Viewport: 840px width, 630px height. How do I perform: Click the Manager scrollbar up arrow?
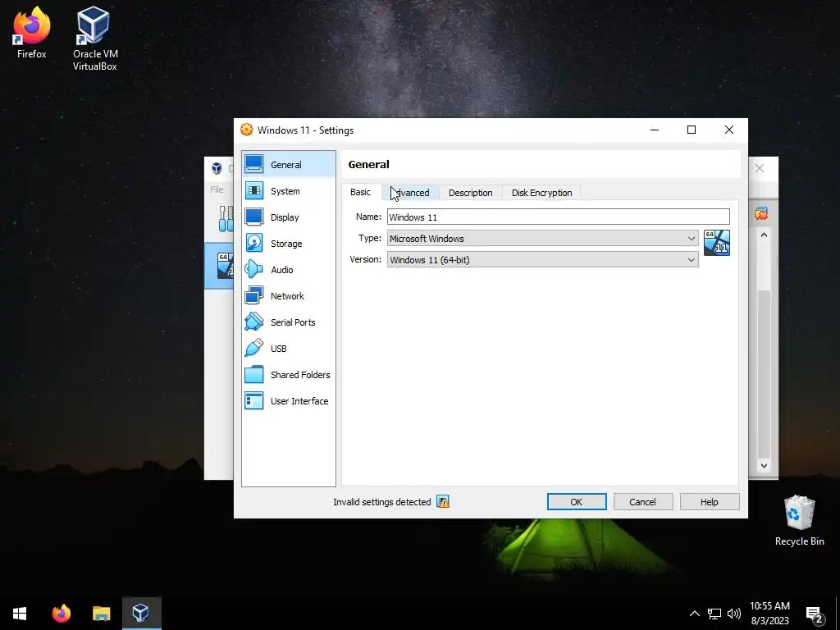coord(765,235)
